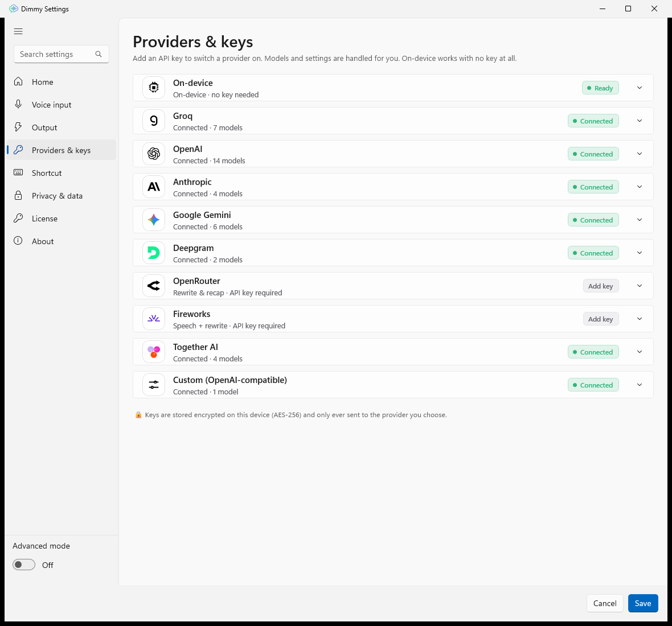The image size is (672, 626).
Task: Expand the Anthropic provider chevron
Action: click(x=640, y=187)
